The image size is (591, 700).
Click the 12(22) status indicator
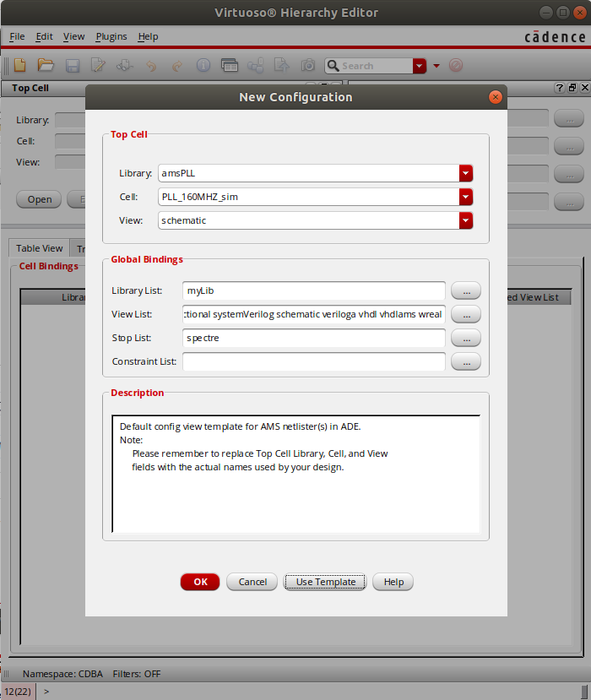[x=18, y=692]
